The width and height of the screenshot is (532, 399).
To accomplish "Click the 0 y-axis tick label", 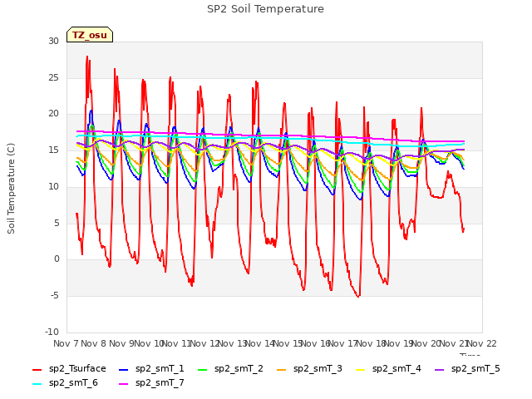I will coord(57,259).
